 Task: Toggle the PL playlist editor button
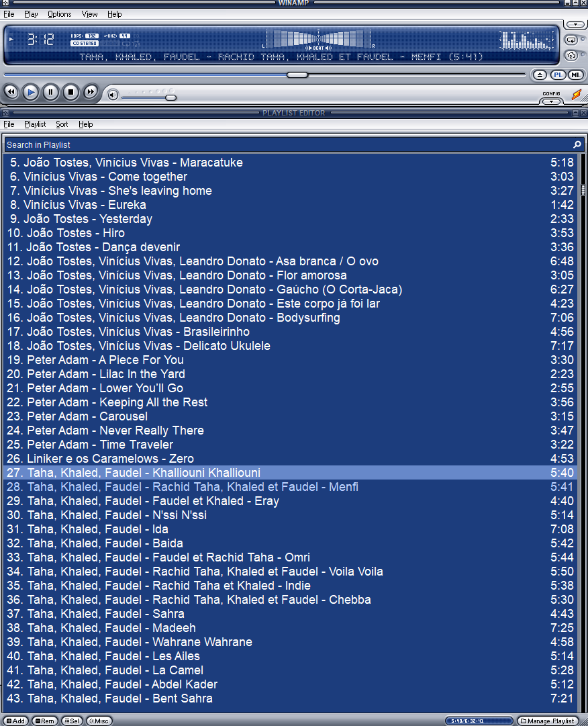pos(558,75)
